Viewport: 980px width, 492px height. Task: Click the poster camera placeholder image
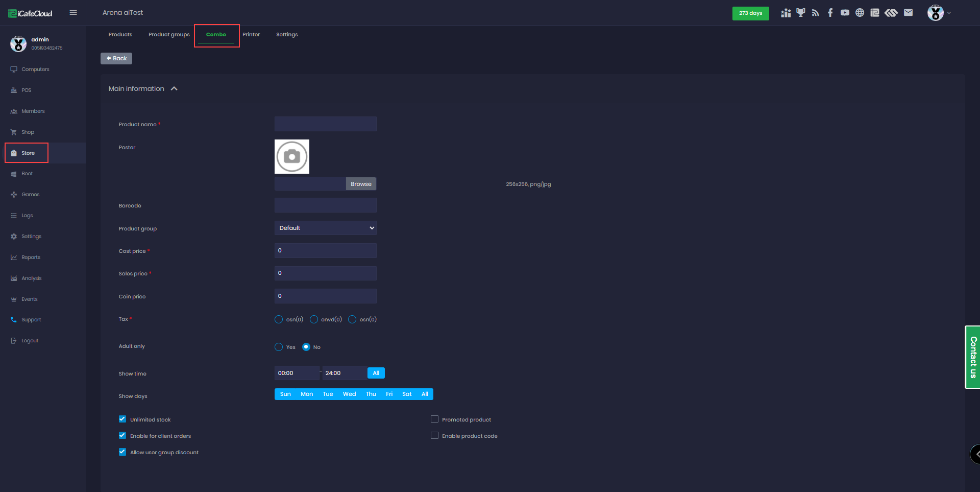292,157
